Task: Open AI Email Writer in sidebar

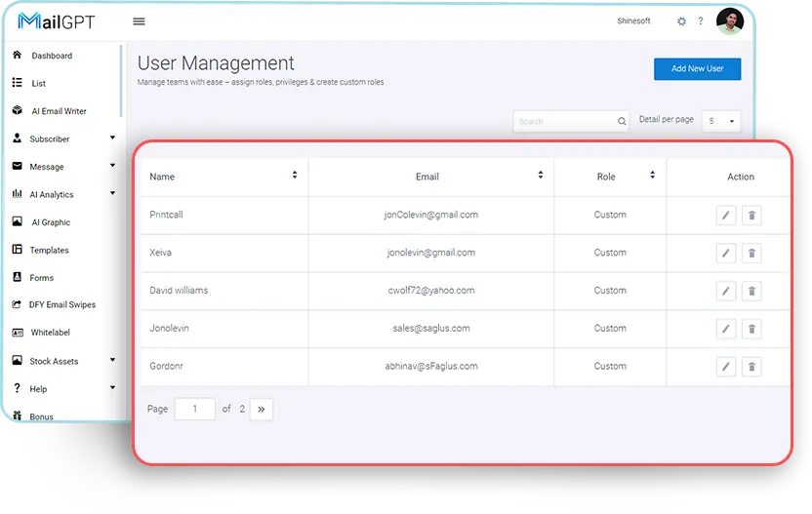Action: tap(59, 111)
